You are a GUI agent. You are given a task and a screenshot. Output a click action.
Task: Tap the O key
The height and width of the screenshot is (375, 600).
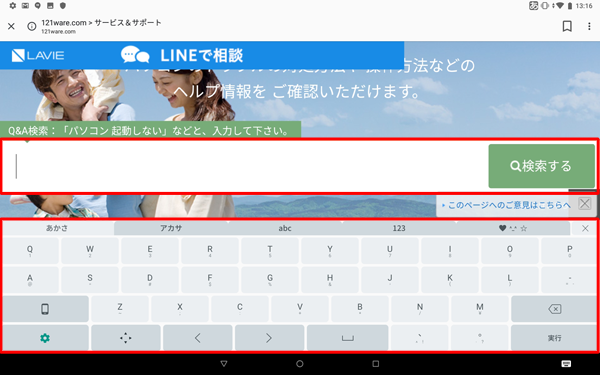click(510, 251)
